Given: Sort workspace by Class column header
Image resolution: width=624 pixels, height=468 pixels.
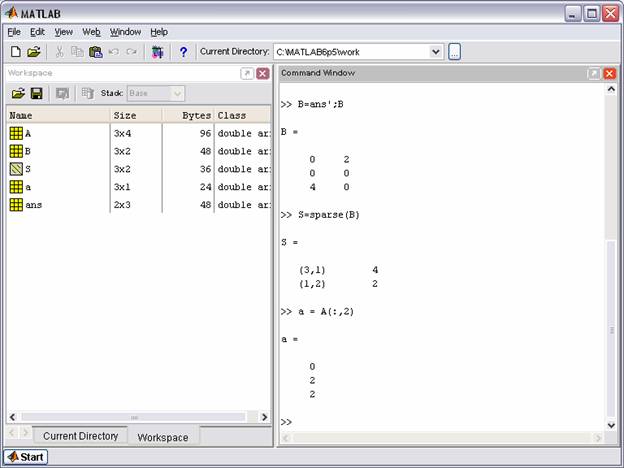Looking at the screenshot, I should pyautogui.click(x=243, y=115).
